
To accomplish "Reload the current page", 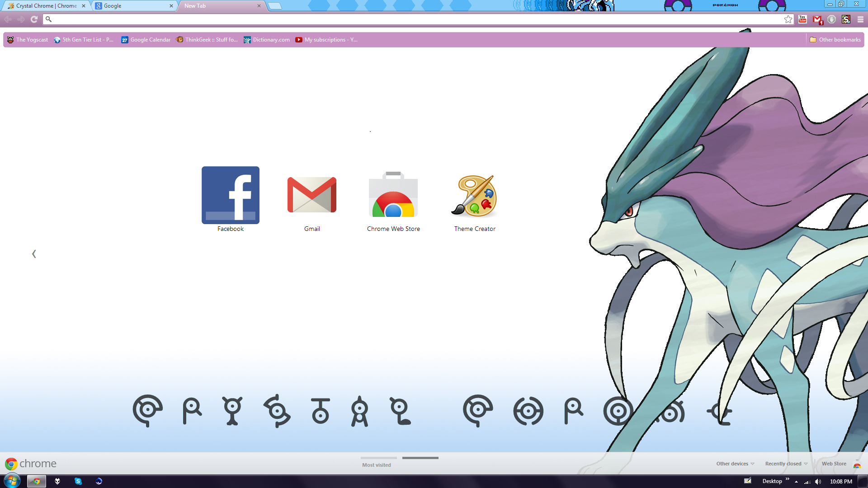I will coord(34,19).
